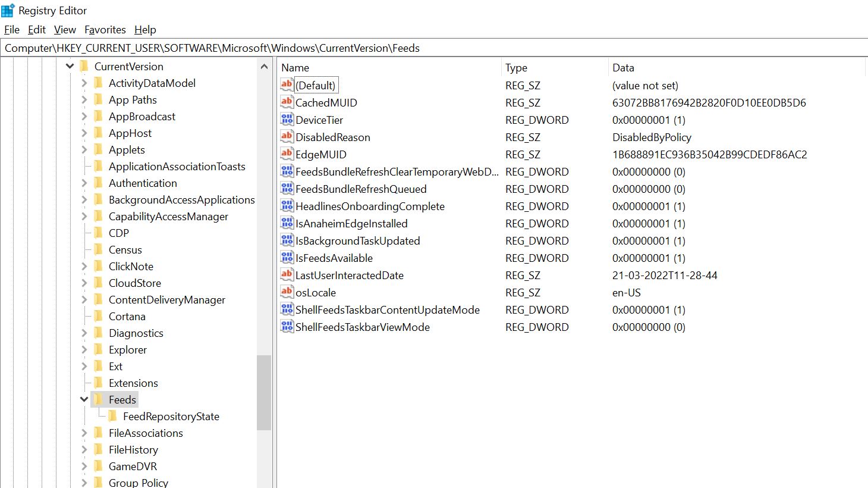Select the Diagnostics key in the tree

click(x=137, y=333)
